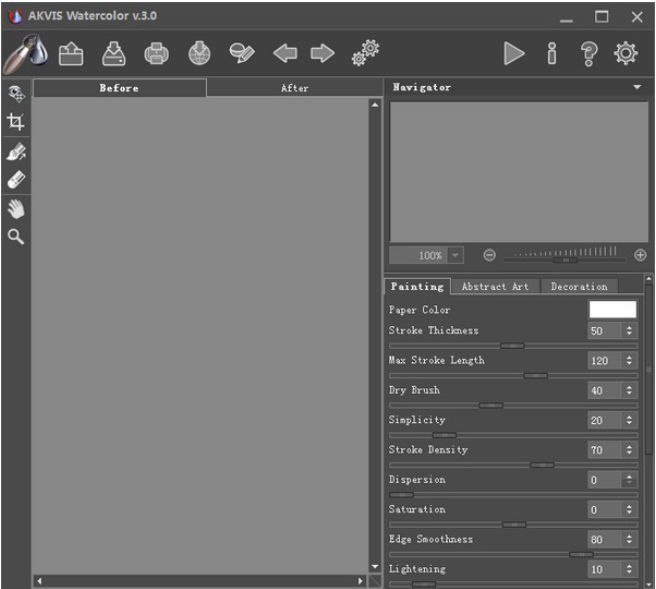Screen dimensions: 656x589
Task: Start processing with the Run play button
Action: coord(514,54)
